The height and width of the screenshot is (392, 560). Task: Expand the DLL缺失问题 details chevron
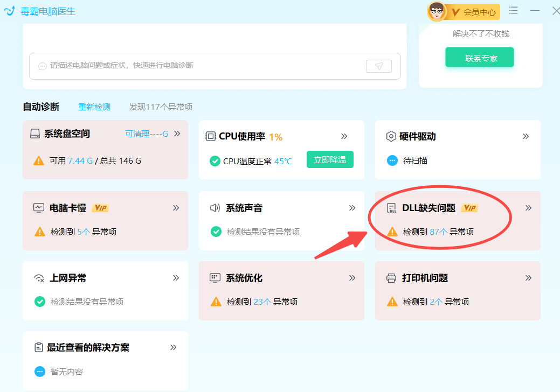(x=529, y=207)
